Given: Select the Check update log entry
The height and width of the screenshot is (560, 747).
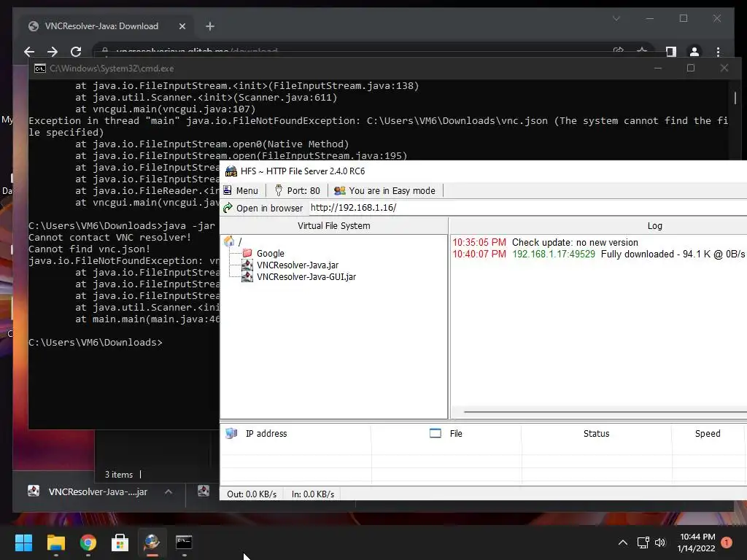Looking at the screenshot, I should (546, 242).
